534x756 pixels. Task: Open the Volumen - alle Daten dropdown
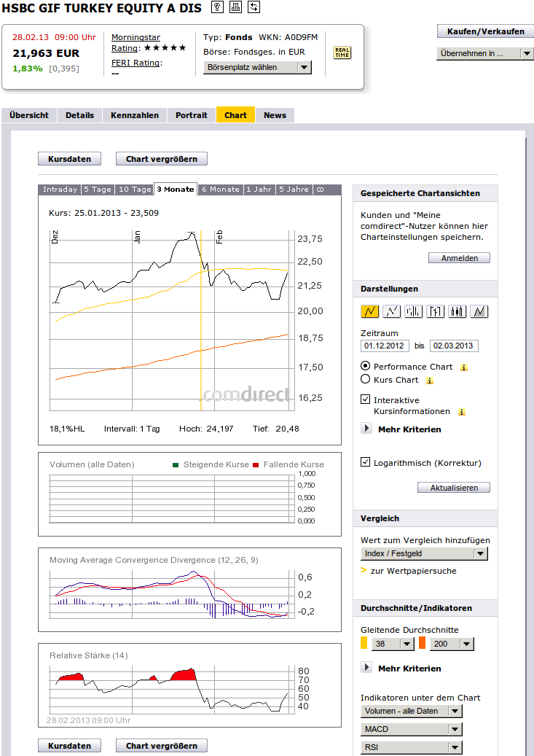click(x=411, y=711)
